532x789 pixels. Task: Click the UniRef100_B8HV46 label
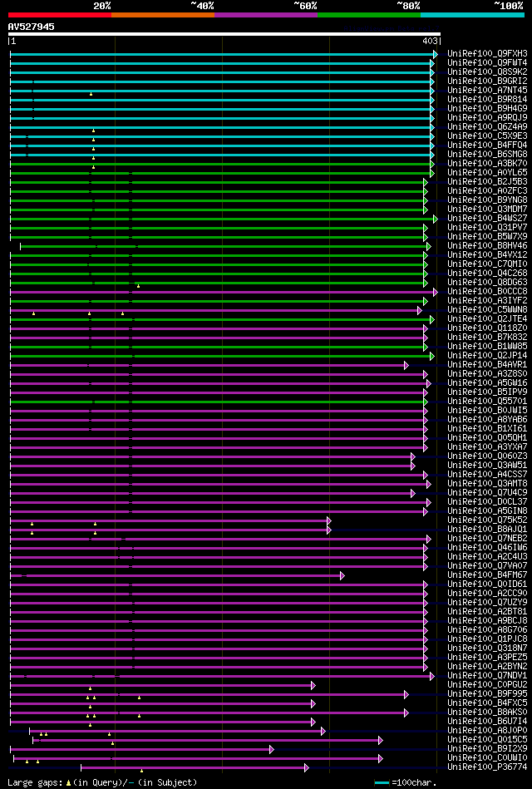(487, 246)
